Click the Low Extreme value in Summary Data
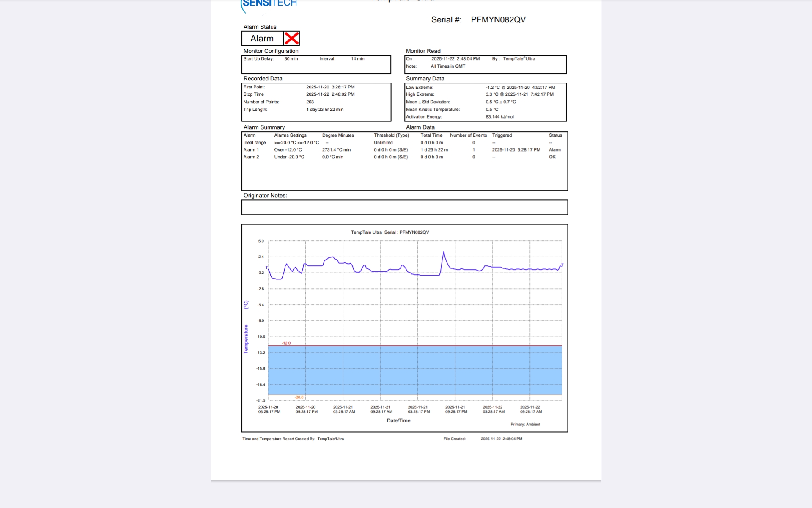The image size is (812, 508). 520,88
